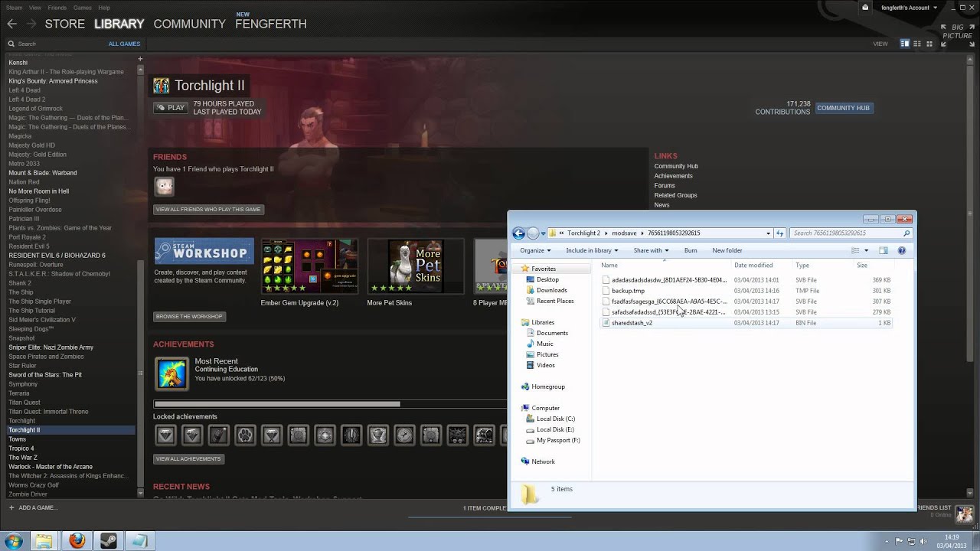The width and height of the screenshot is (980, 551).
Task: Click View All Friends Who Play This Game
Action: tap(208, 209)
